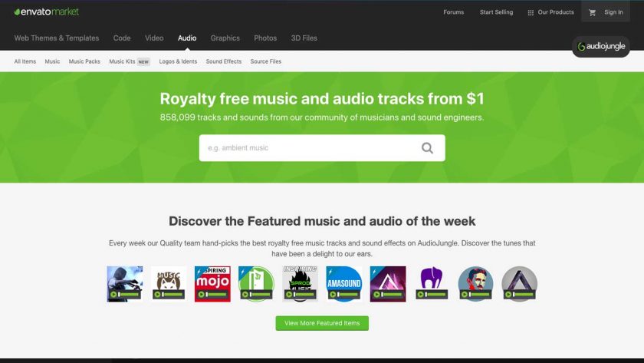
Task: Open Web Themes & Templates menu
Action: pyautogui.click(x=57, y=38)
